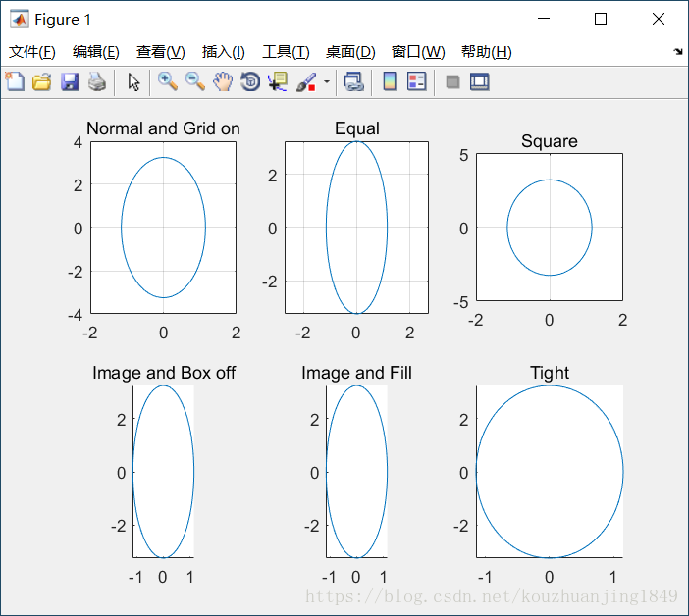Open the 编辑(E) menu
689x616 pixels.
pyautogui.click(x=96, y=52)
